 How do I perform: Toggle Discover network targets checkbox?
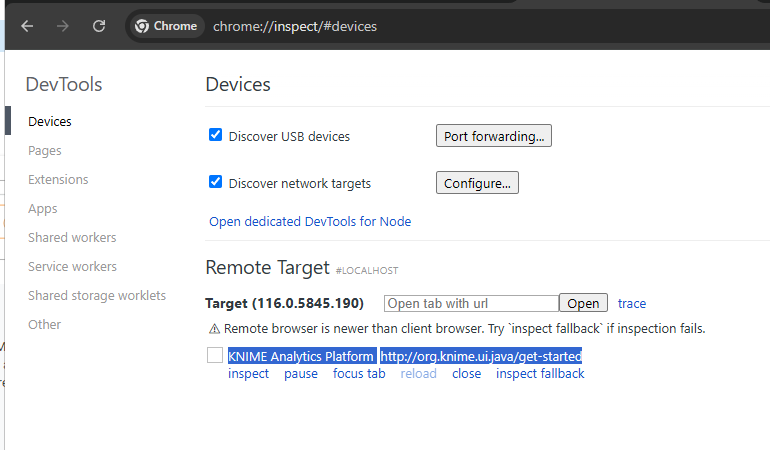[215, 182]
